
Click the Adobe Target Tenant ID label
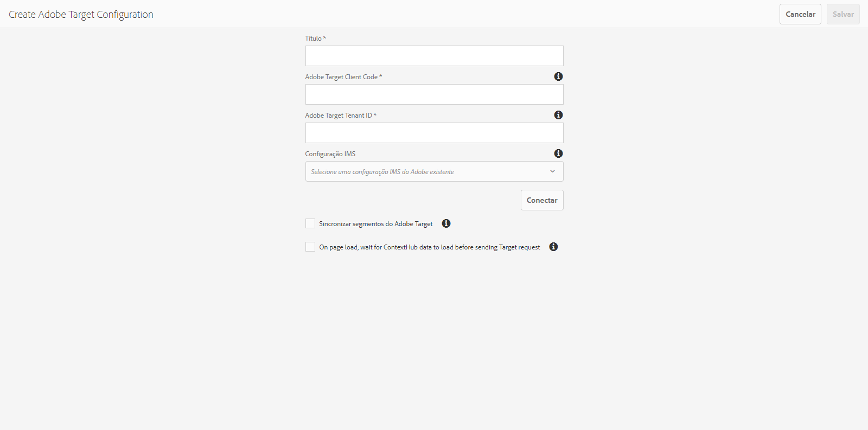pyautogui.click(x=341, y=115)
